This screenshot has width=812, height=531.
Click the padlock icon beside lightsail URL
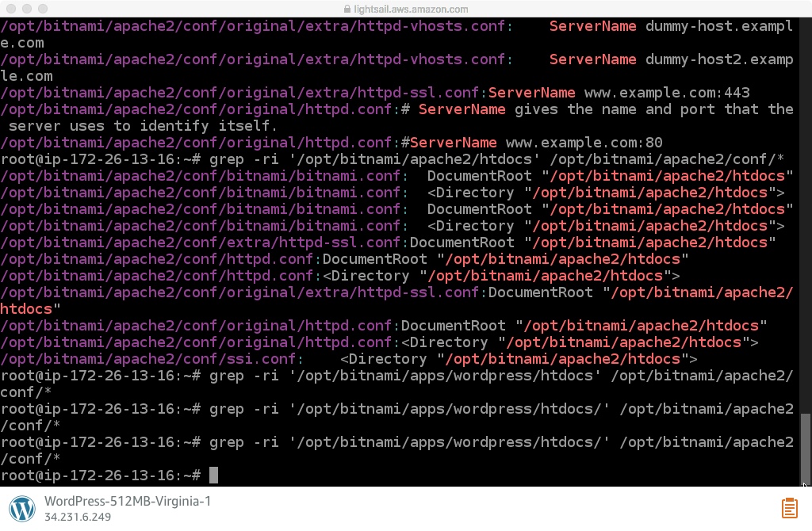pyautogui.click(x=347, y=9)
